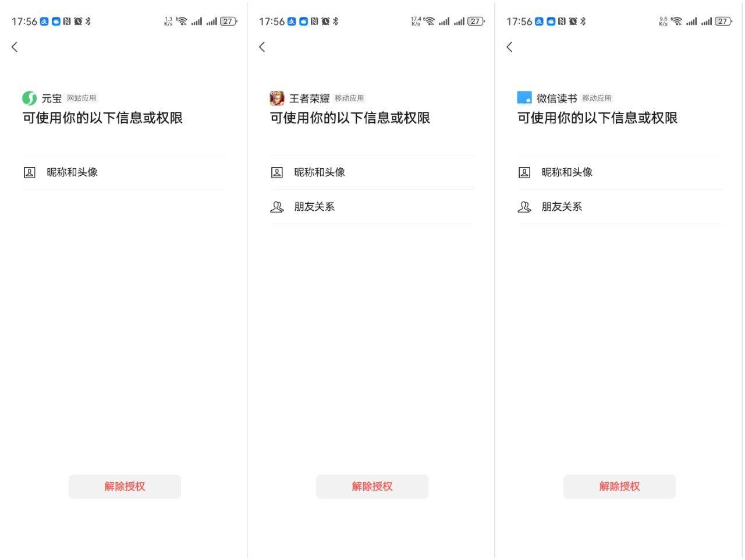The height and width of the screenshot is (560, 745).
Task: Tap battery indicator in the leftmost status bar
Action: (x=228, y=22)
